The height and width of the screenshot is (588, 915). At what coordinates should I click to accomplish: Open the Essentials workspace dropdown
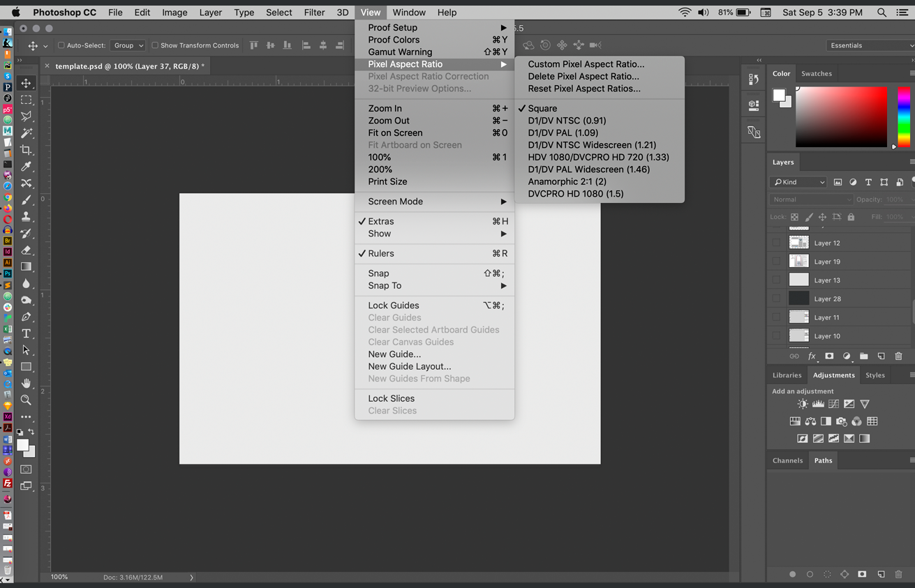(870, 45)
